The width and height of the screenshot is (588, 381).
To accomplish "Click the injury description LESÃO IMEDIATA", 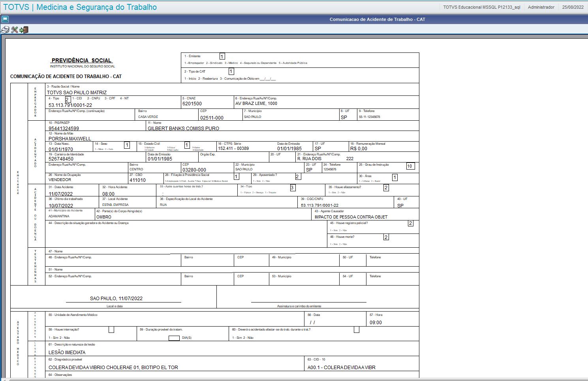I will coord(67,353).
